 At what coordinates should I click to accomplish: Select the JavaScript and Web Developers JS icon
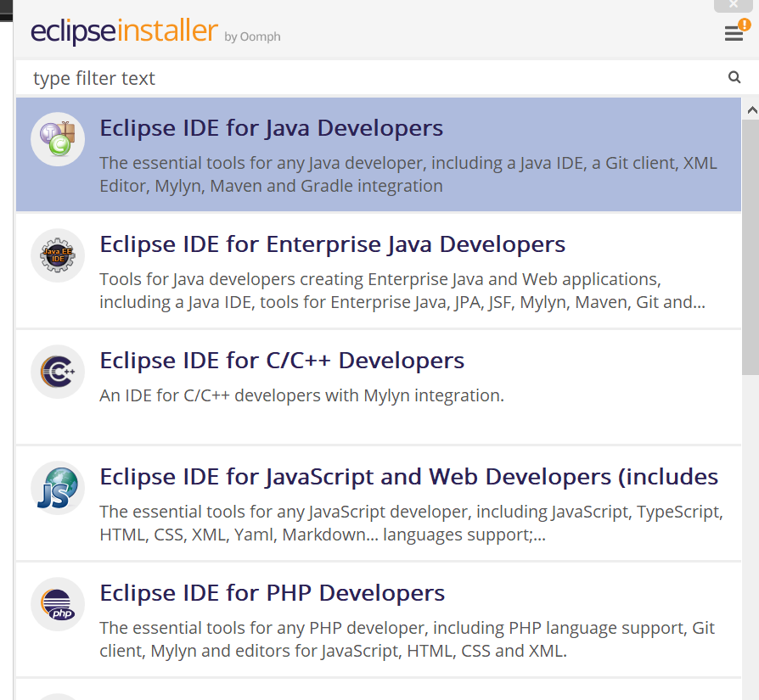[57, 488]
